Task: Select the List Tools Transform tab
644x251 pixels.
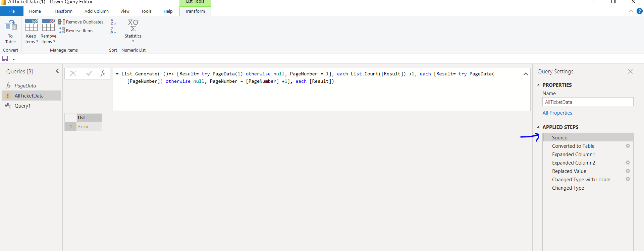Action: (195, 11)
